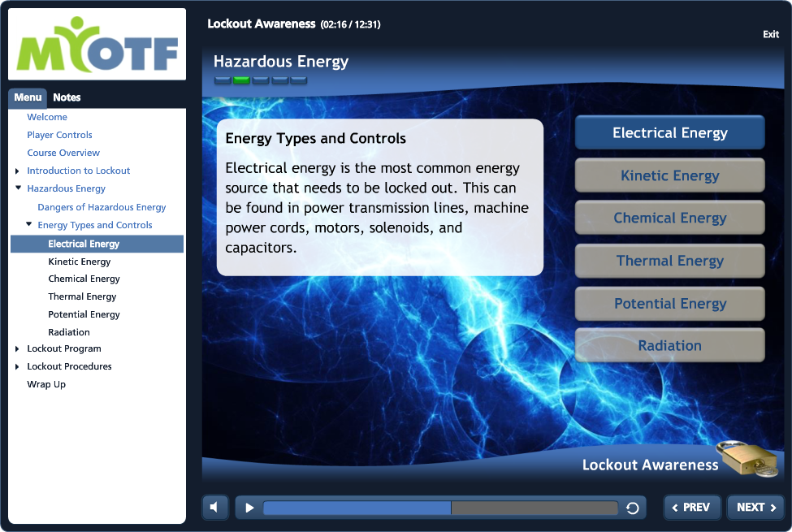Image resolution: width=792 pixels, height=532 pixels.
Task: Click the Electrical Energy slide button
Action: [x=670, y=133]
